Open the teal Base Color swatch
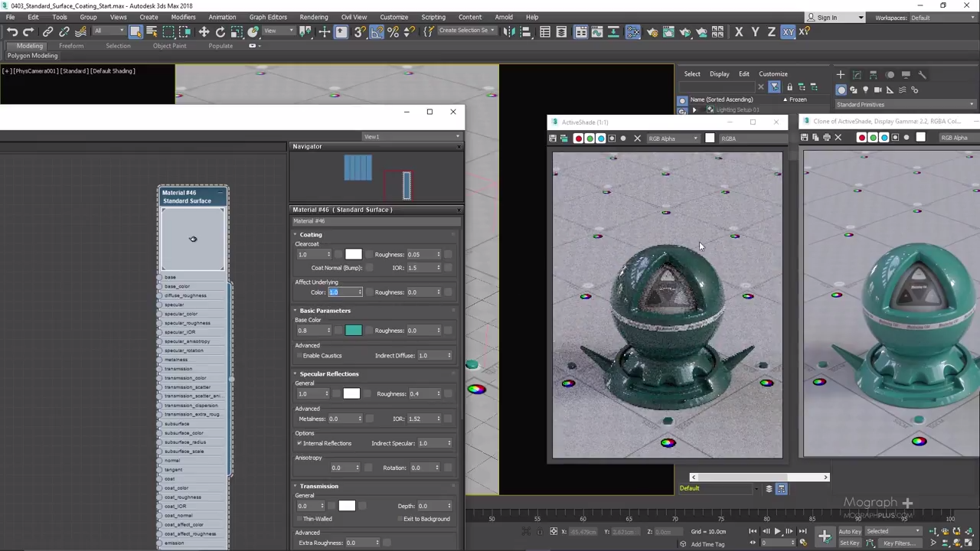980x551 pixels. pyautogui.click(x=353, y=330)
